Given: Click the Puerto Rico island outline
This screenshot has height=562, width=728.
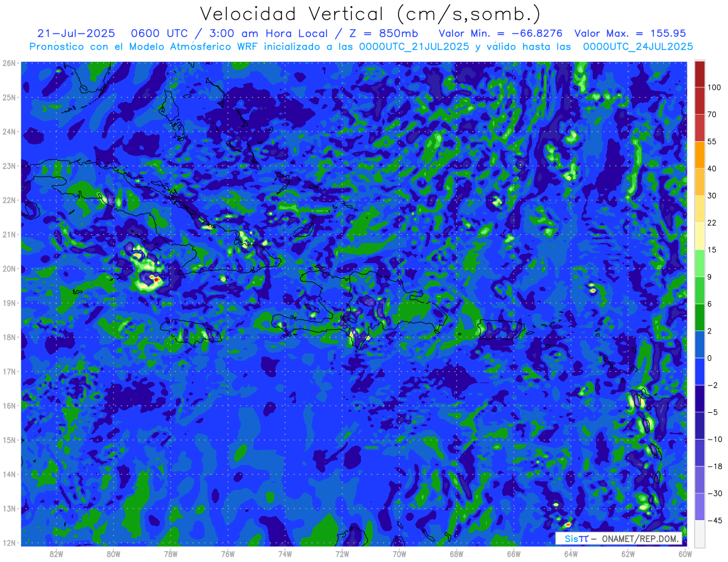Looking at the screenshot, I should click(501, 329).
